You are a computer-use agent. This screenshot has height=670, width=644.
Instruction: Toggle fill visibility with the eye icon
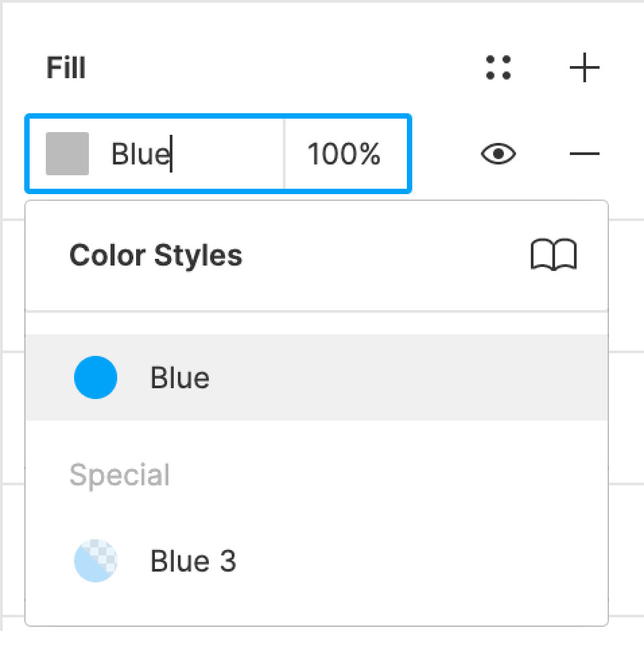498,154
